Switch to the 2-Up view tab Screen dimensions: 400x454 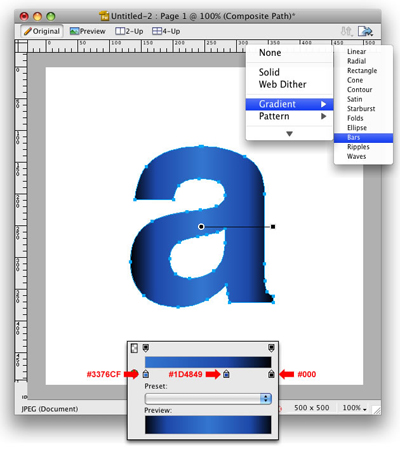point(129,31)
